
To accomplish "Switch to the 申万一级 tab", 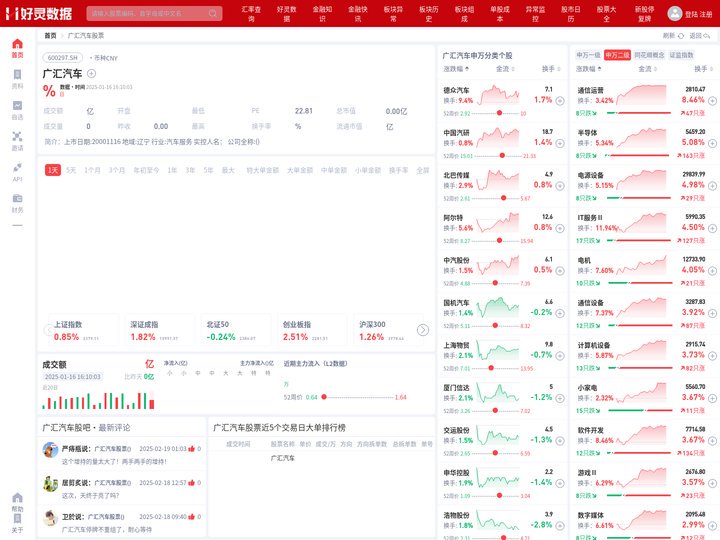I will click(588, 55).
